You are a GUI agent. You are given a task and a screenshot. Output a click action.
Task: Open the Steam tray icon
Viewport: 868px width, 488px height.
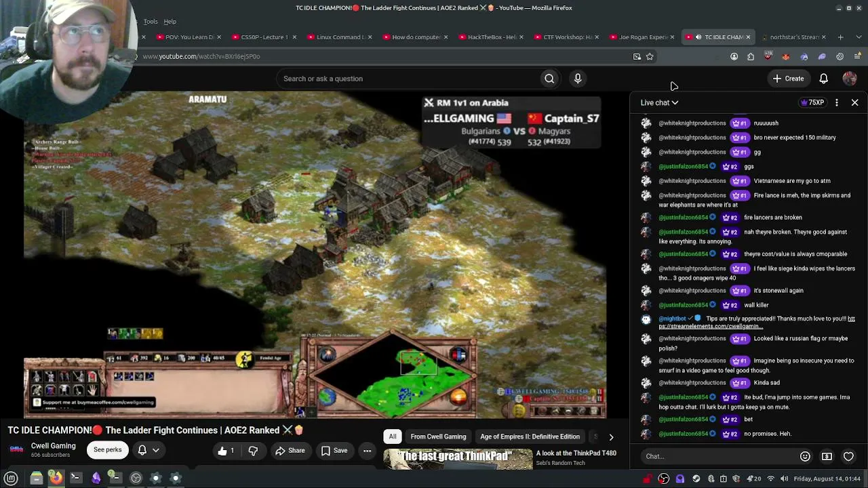pyautogui.click(x=696, y=479)
